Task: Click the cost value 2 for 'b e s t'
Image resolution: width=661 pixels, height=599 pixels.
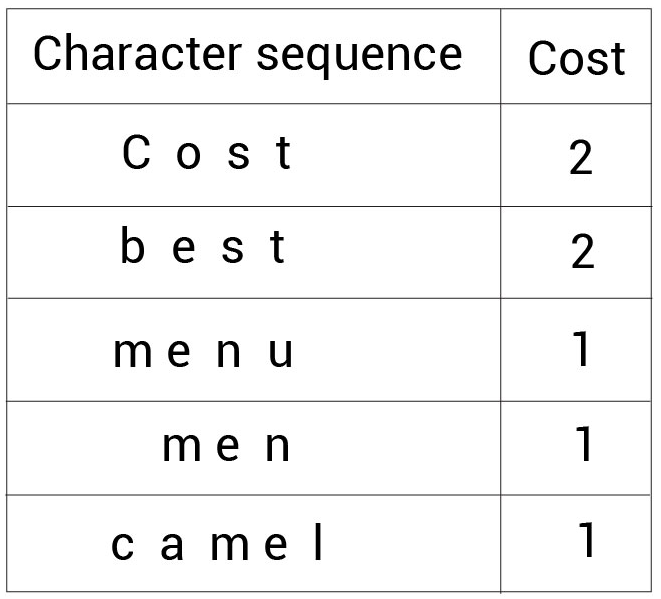Action: 583,251
